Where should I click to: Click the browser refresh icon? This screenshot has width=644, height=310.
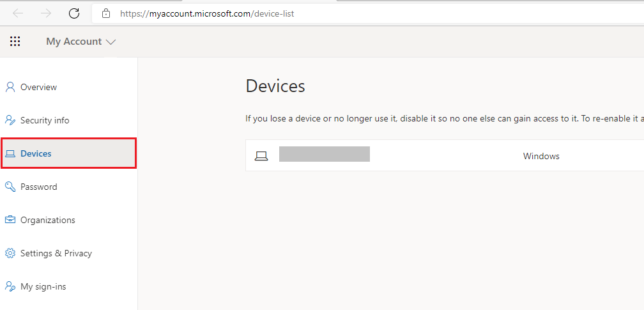pos(74,13)
